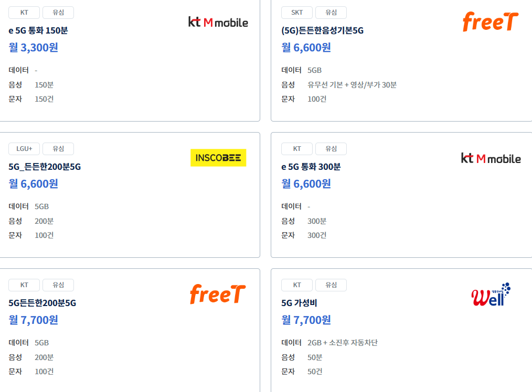Click the kt M mobile logo on first card
Screen dimensions: 532x392
(218, 22)
